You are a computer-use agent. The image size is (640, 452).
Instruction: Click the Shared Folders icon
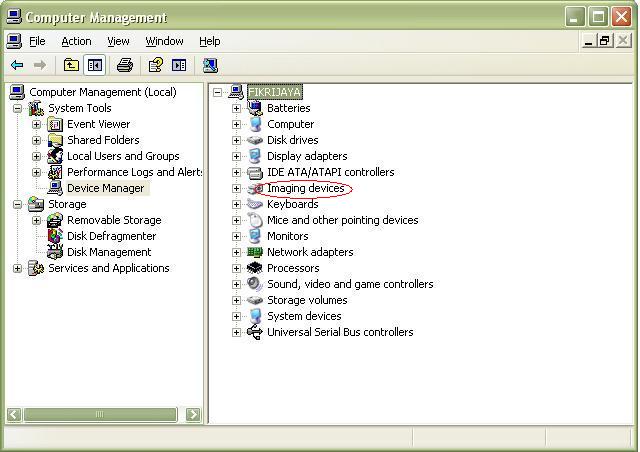click(55, 140)
